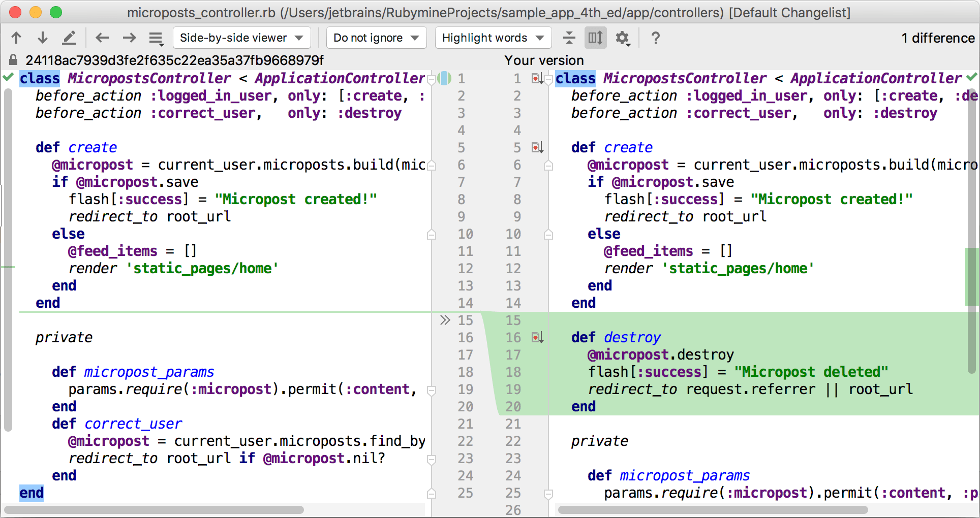Image resolution: width=980 pixels, height=518 pixels.
Task: Jump to source pencil icon
Action: [x=69, y=38]
